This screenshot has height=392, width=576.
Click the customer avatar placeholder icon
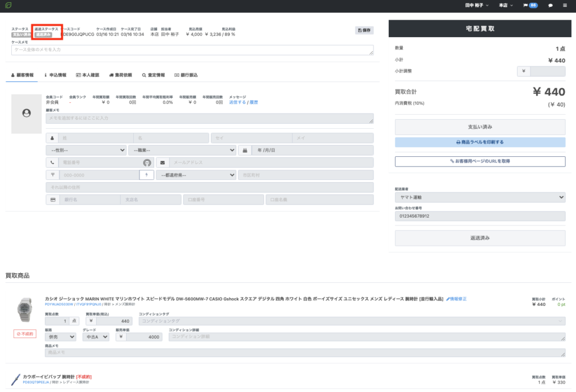click(x=26, y=114)
